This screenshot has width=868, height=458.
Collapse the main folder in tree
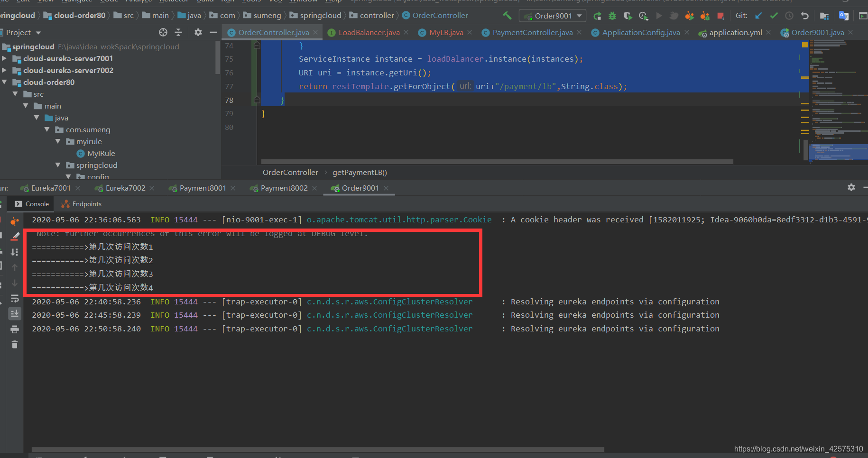pos(26,106)
